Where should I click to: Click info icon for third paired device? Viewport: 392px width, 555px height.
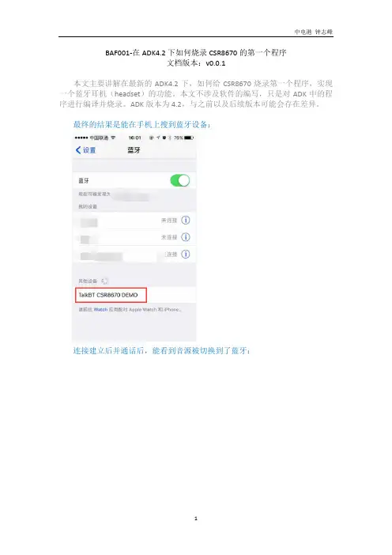point(186,254)
